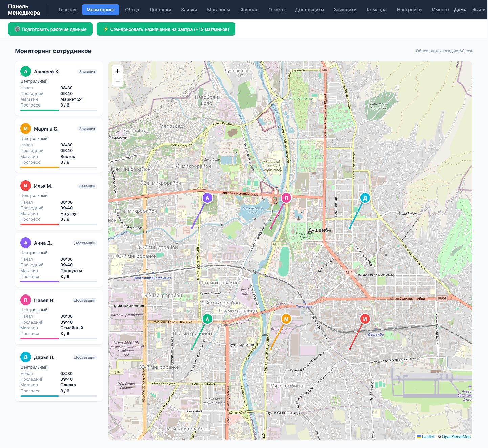Click the Доставщик badge on Павел Н. card
Viewport: 488px width, 448px height.
(x=85, y=300)
